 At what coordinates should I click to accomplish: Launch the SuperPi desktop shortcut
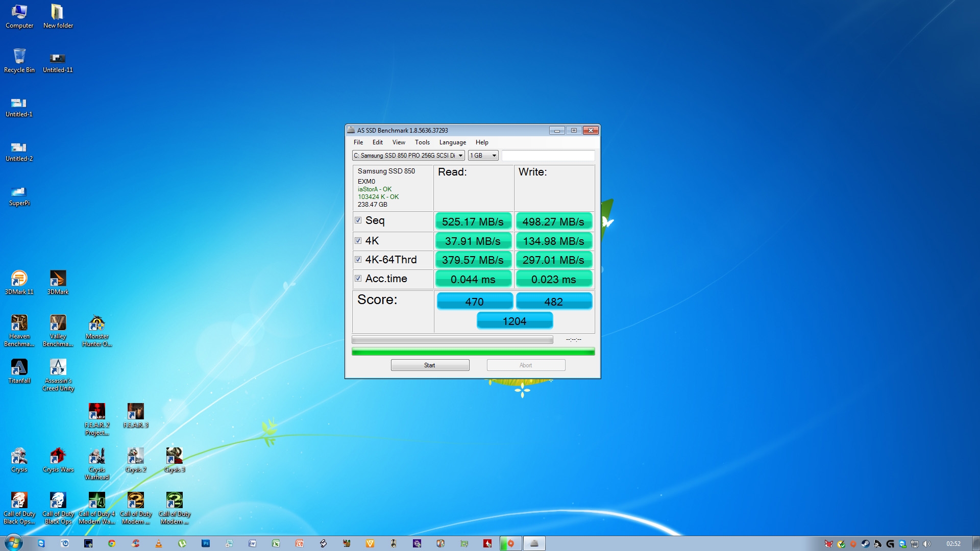tap(19, 195)
